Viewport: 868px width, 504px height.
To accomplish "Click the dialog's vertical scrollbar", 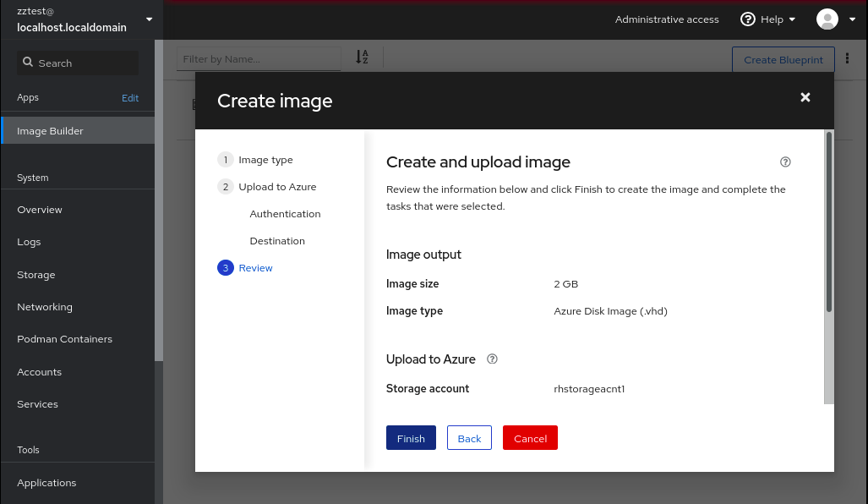I will 829,222.
